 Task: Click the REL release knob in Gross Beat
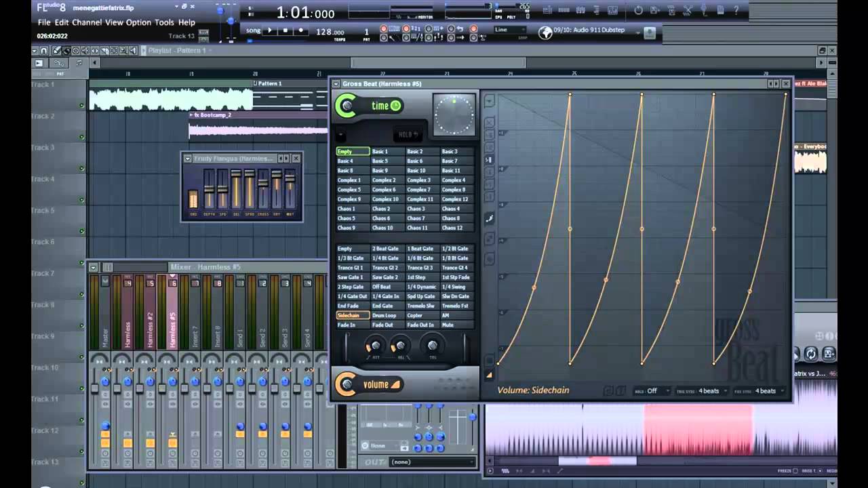tap(399, 346)
